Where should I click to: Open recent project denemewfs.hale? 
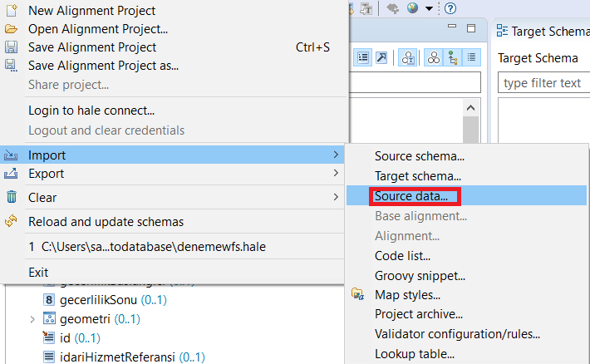pos(147,247)
